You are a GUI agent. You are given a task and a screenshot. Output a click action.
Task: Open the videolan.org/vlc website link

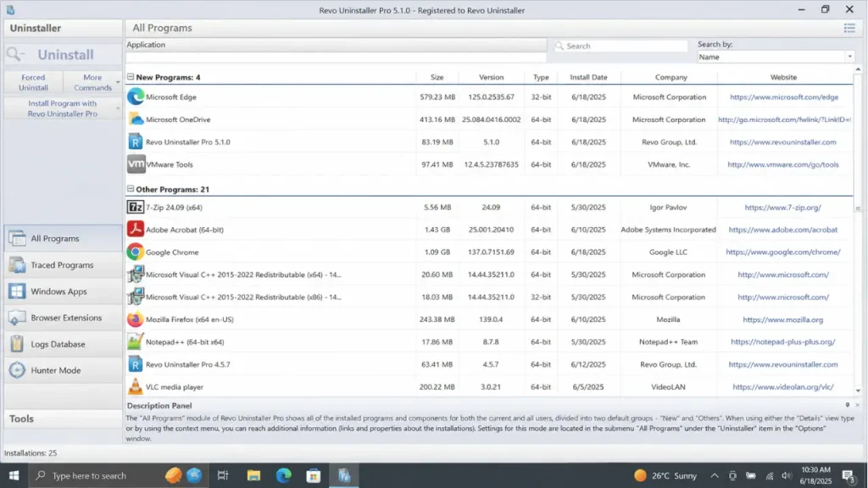coord(782,387)
